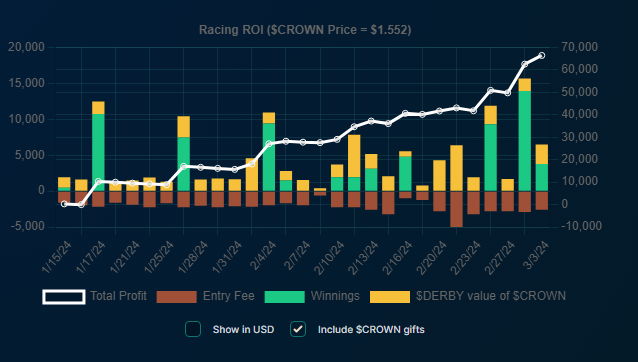This screenshot has width=638, height=362.
Task: Uncheck the Include $CROWN gifts checkbox
Action: pos(298,329)
